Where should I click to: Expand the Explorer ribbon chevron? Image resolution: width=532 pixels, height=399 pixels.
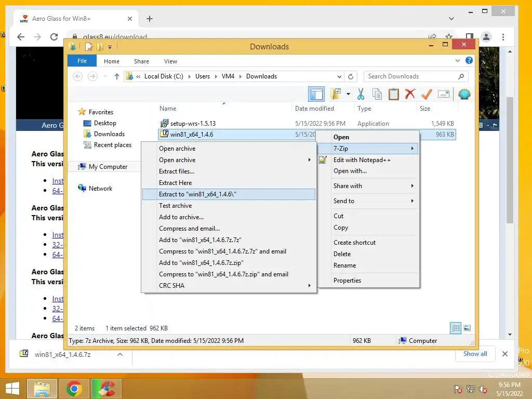pos(458,61)
